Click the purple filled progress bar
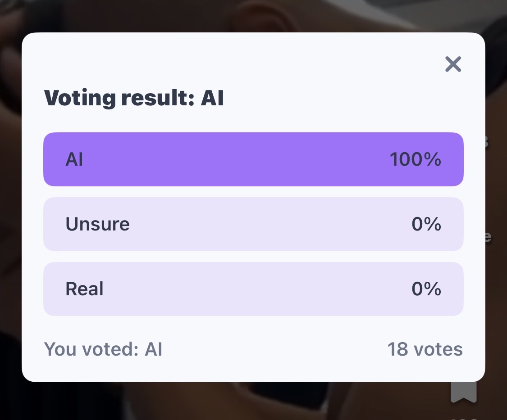 [253, 159]
